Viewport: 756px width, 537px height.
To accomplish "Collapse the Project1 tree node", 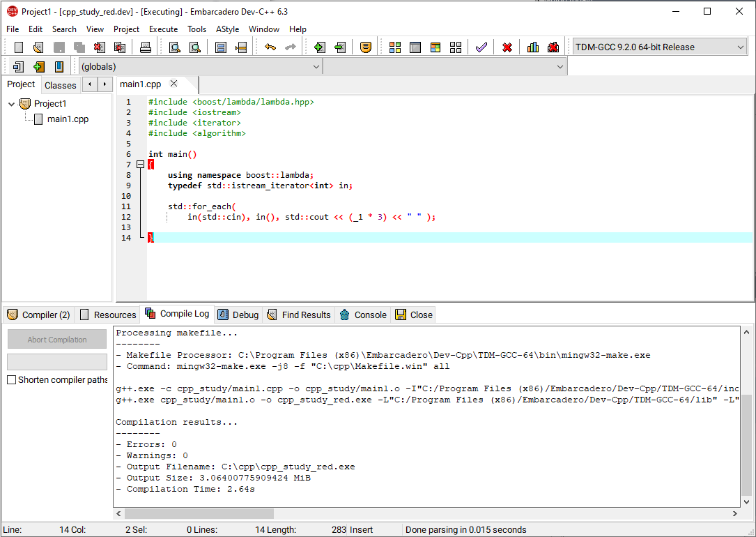I will coord(12,104).
